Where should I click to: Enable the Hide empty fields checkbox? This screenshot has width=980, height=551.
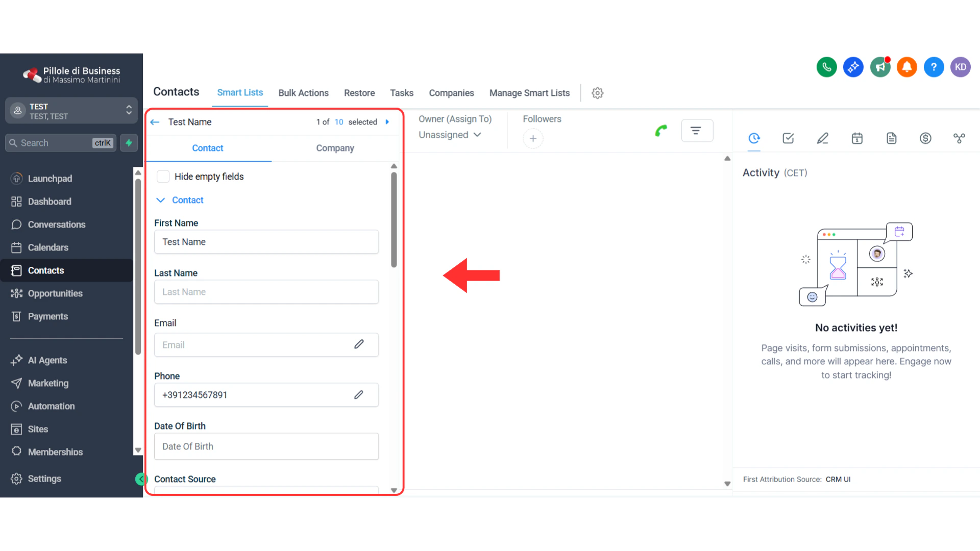tap(163, 176)
